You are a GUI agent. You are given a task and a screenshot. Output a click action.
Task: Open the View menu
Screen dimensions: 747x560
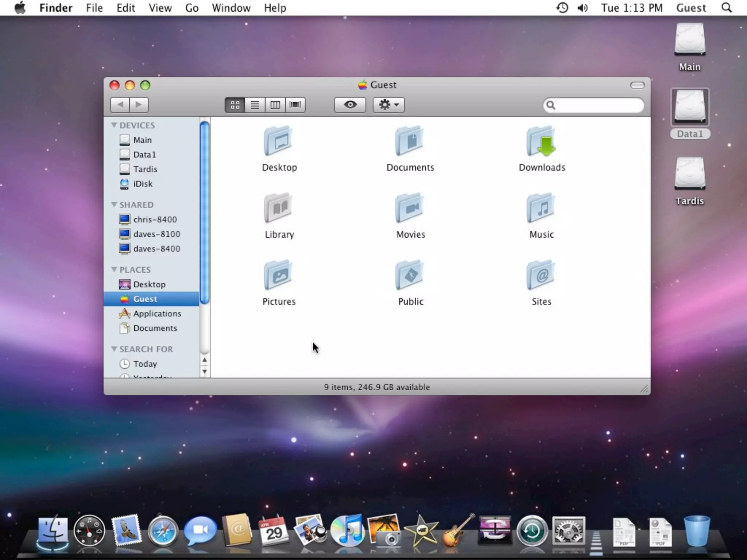pos(160,8)
